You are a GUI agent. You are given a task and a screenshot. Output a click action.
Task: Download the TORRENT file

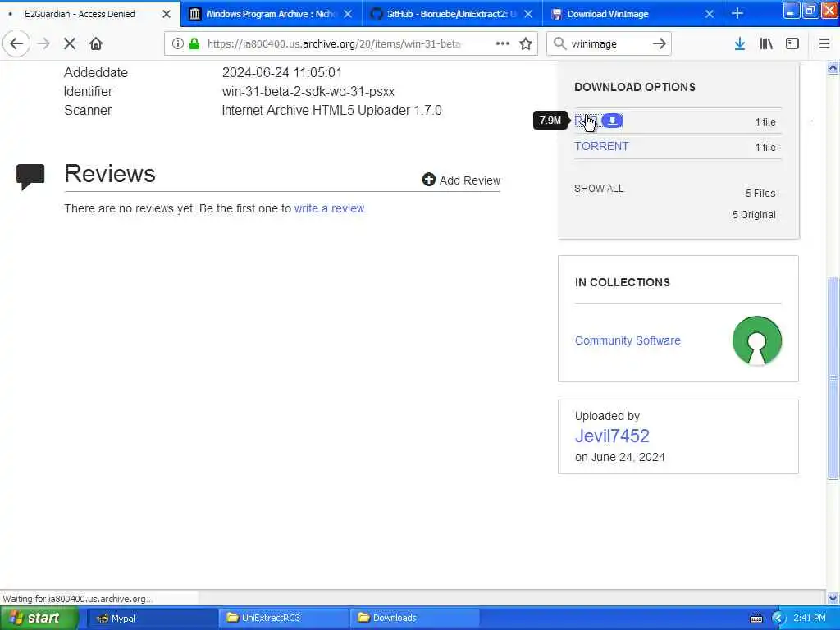[x=601, y=146]
